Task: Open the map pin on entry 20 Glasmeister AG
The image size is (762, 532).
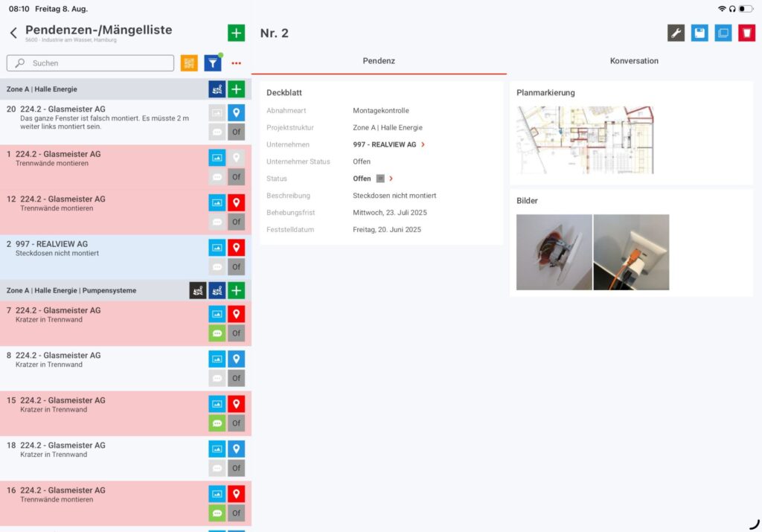Action: tap(237, 112)
